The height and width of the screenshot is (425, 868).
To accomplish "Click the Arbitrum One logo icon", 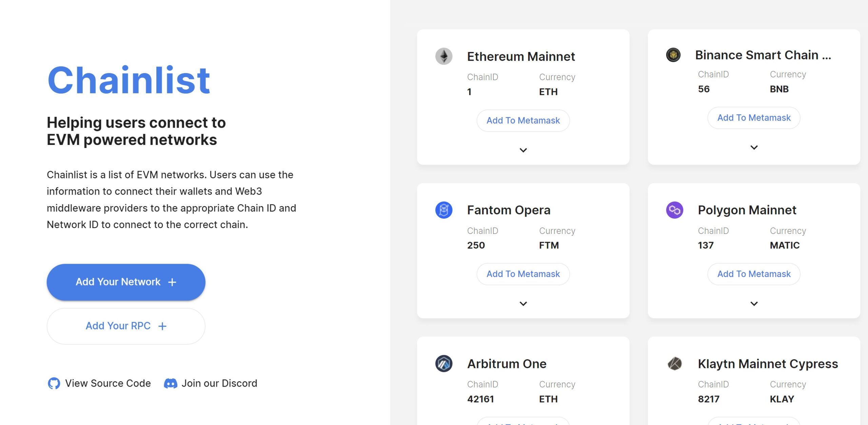I will [x=444, y=364].
